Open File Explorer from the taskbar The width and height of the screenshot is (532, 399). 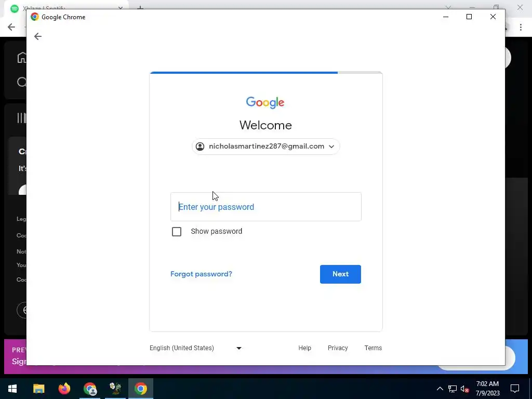click(x=38, y=389)
